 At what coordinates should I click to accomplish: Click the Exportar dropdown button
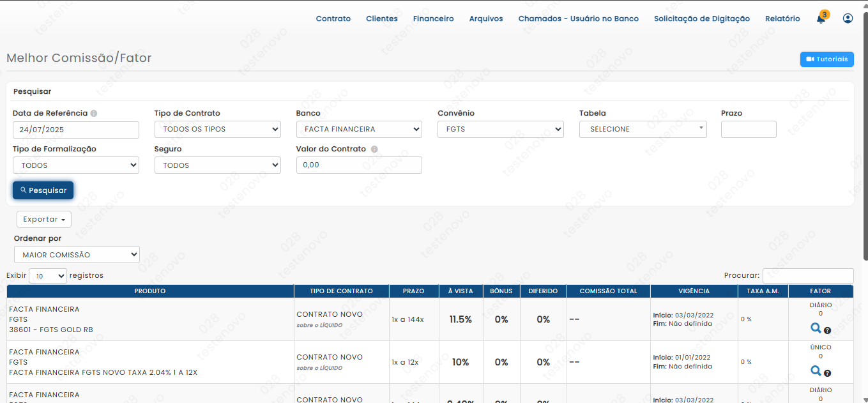(44, 220)
